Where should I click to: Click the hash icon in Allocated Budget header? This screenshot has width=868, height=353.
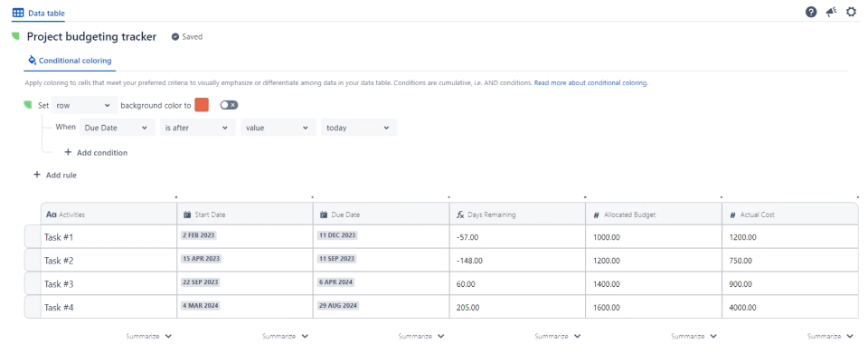click(596, 215)
